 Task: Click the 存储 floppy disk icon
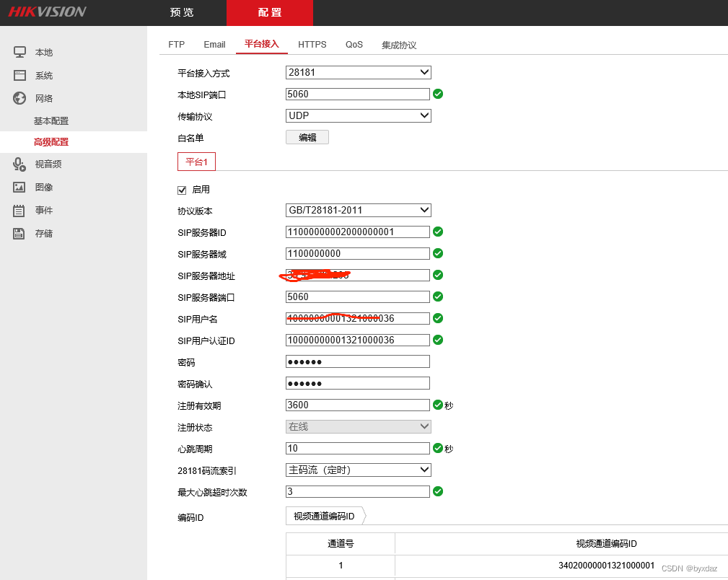coord(19,233)
